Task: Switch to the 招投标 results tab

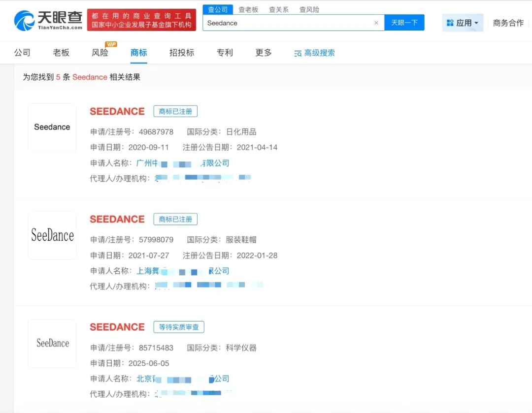Action: click(x=182, y=52)
